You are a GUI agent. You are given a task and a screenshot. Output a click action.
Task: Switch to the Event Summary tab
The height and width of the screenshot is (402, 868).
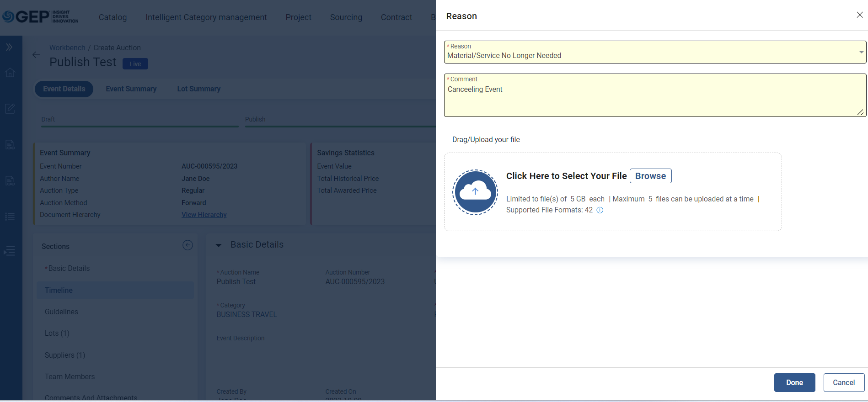click(131, 89)
